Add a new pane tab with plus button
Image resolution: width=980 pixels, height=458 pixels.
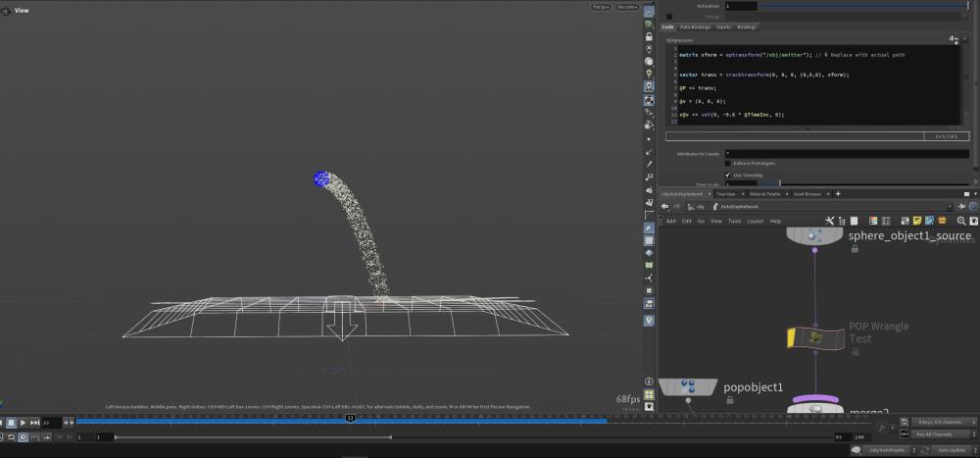click(838, 194)
